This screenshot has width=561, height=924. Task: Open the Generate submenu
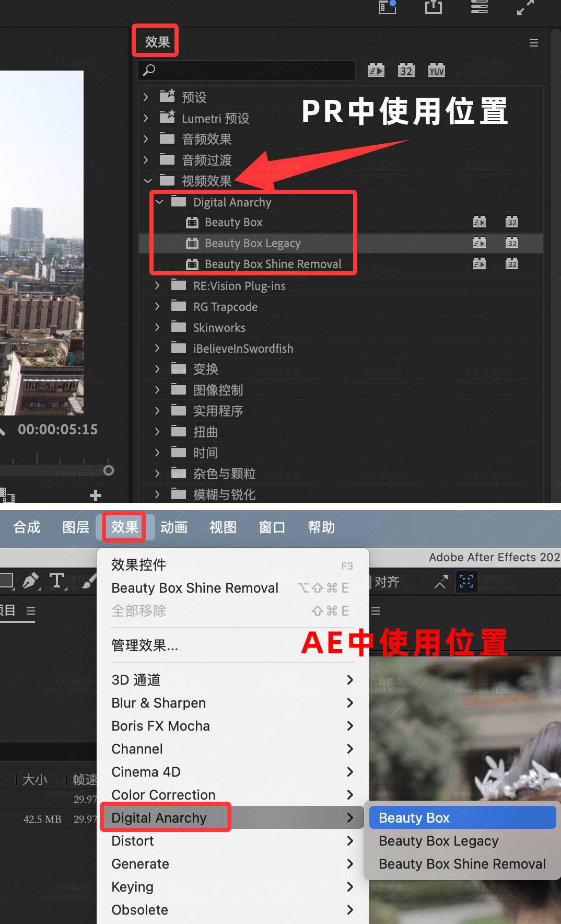click(233, 864)
